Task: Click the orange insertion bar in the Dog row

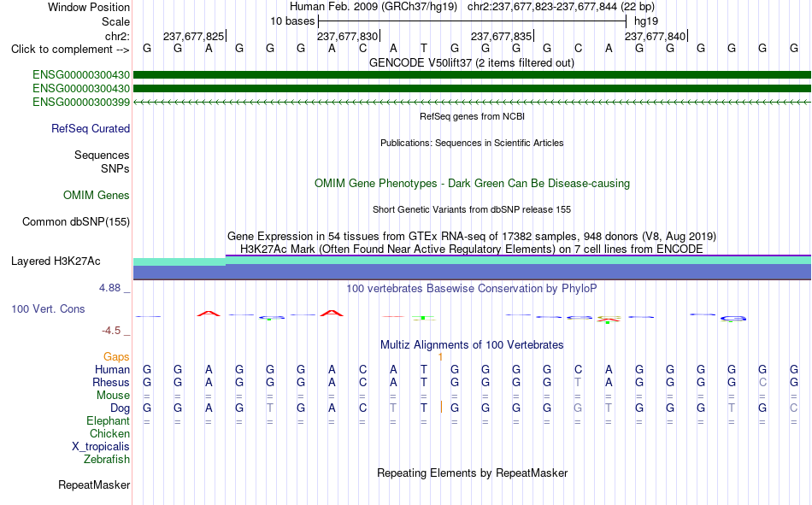Action: (441, 407)
